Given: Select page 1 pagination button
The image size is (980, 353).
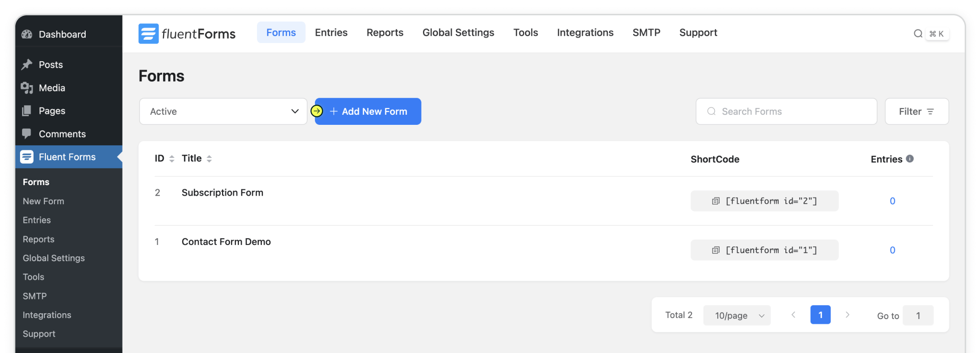Looking at the screenshot, I should coord(821,315).
